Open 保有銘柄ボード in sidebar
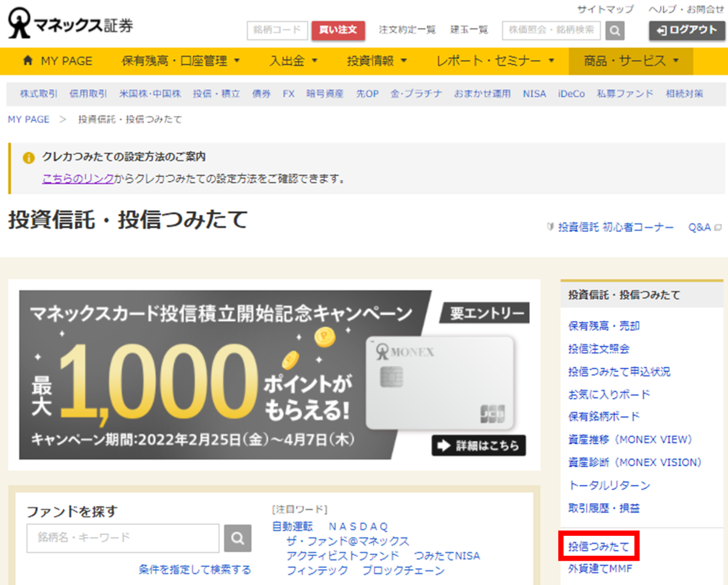Image resolution: width=728 pixels, height=585 pixels. point(604,417)
